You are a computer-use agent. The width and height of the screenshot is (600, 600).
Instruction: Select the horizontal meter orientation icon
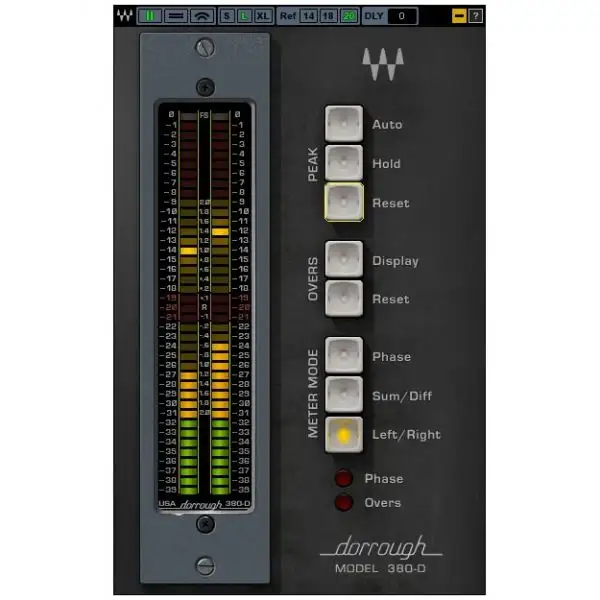click(174, 16)
